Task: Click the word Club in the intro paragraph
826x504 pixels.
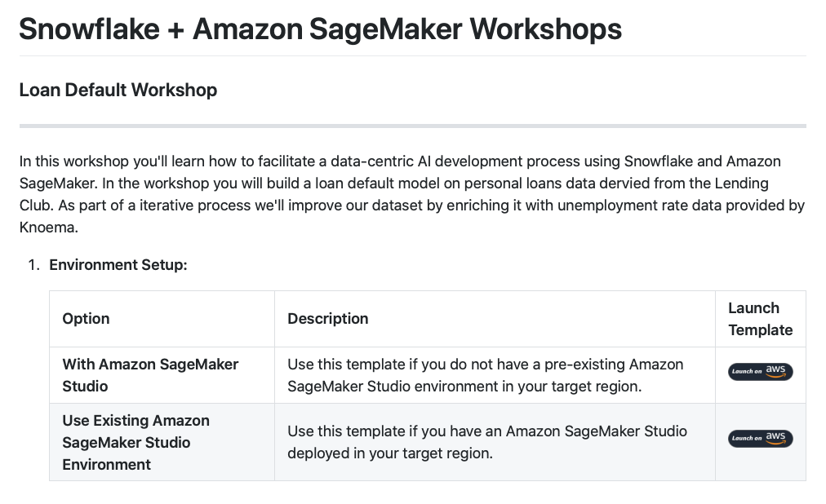Action: 35,205
